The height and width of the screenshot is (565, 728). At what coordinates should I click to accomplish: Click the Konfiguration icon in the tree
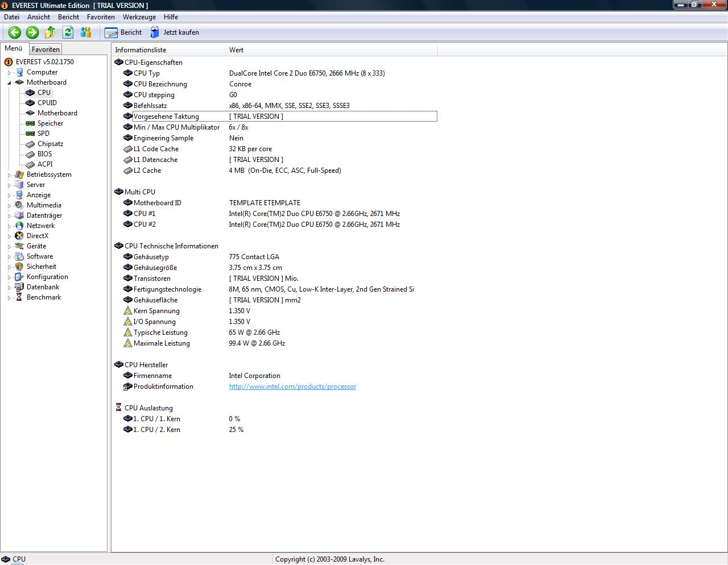coord(19,277)
